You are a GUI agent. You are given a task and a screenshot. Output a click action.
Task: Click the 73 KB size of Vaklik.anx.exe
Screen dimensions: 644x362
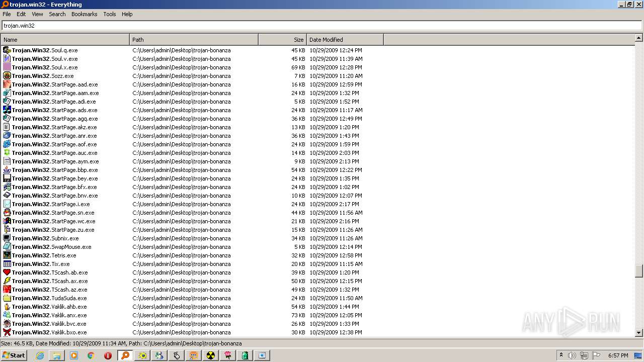tap(298, 315)
